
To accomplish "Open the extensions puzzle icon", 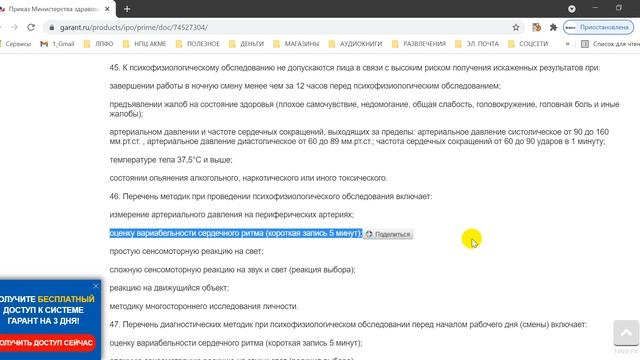I will tap(553, 27).
